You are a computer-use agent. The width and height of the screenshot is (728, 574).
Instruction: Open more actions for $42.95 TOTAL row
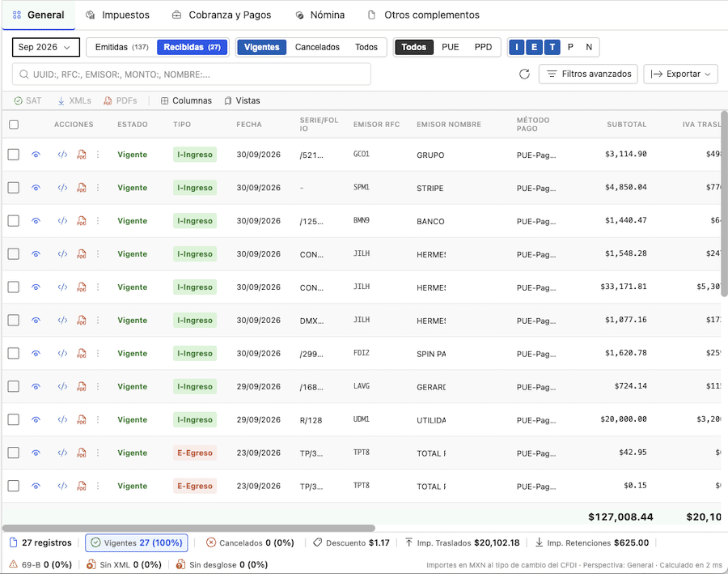click(x=98, y=453)
